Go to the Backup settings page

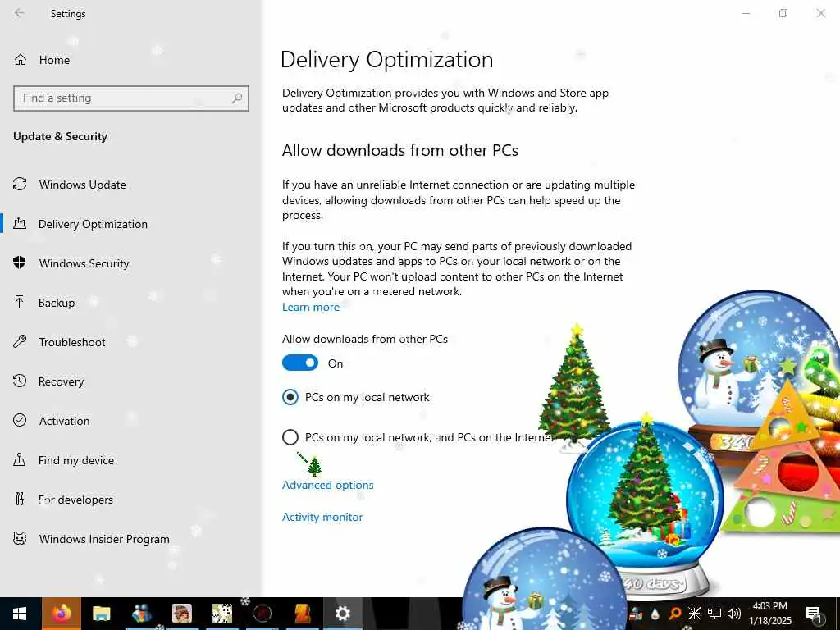(57, 303)
